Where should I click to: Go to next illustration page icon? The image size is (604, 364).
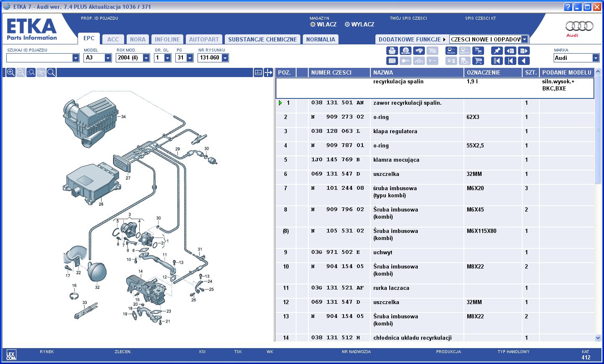click(x=524, y=51)
